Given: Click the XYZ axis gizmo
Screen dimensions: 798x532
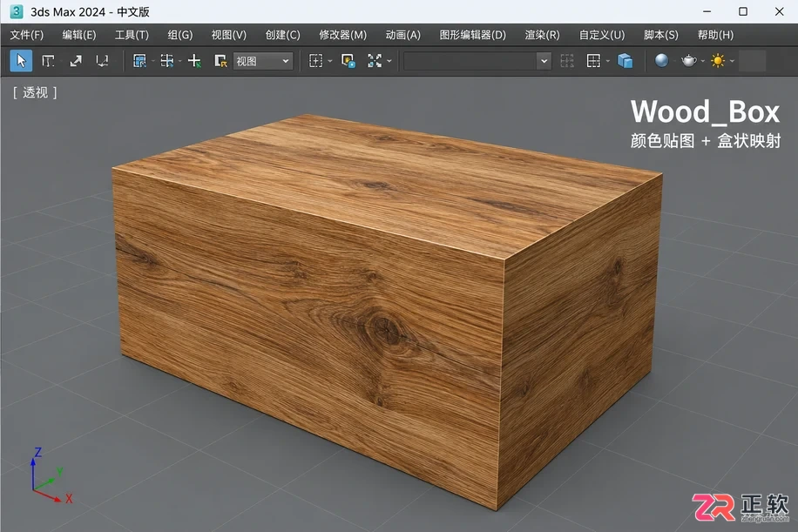Looking at the screenshot, I should pos(51,475).
